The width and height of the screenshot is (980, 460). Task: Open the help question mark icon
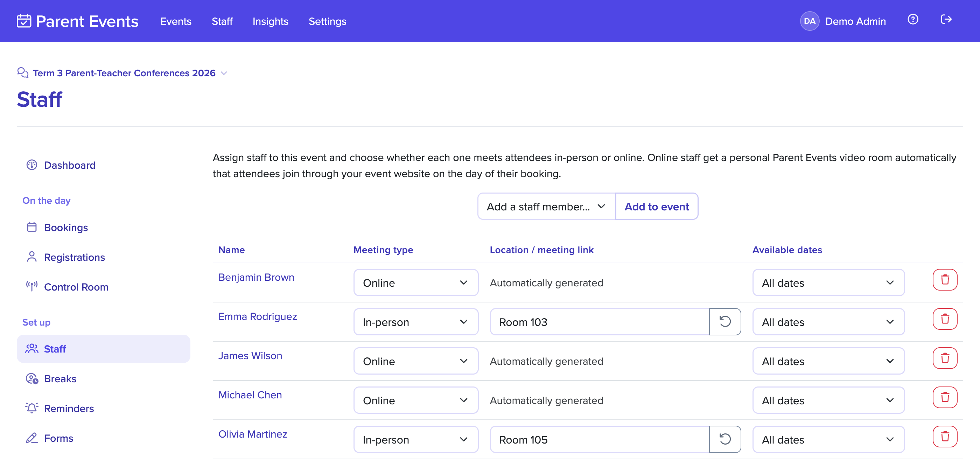(x=913, y=19)
